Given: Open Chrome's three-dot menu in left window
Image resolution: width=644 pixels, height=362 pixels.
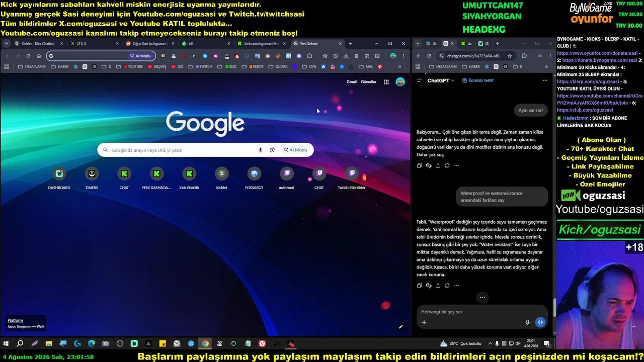Looking at the screenshot, I should point(404,56).
